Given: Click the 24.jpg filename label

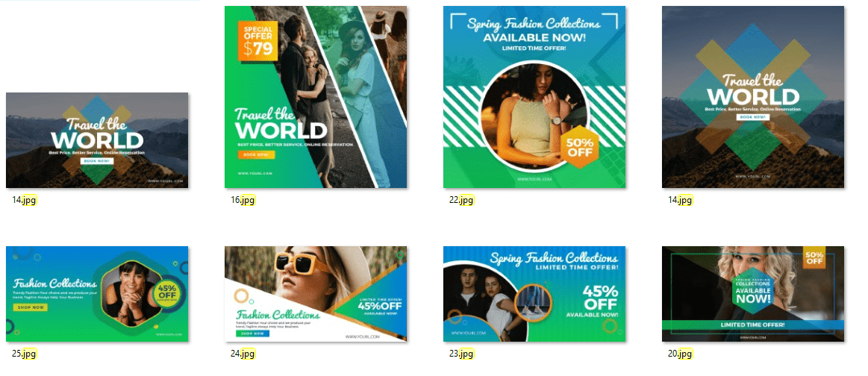Looking at the screenshot, I should [x=243, y=354].
